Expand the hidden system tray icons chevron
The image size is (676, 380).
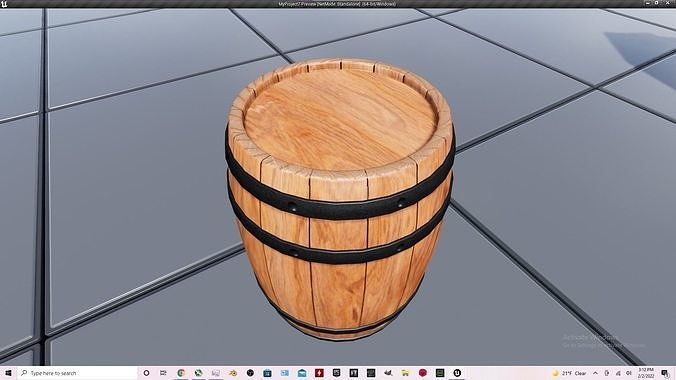[595, 373]
